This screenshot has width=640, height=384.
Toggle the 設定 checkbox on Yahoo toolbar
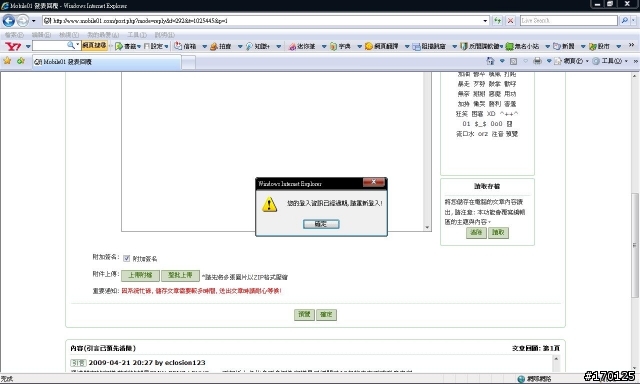click(x=147, y=46)
